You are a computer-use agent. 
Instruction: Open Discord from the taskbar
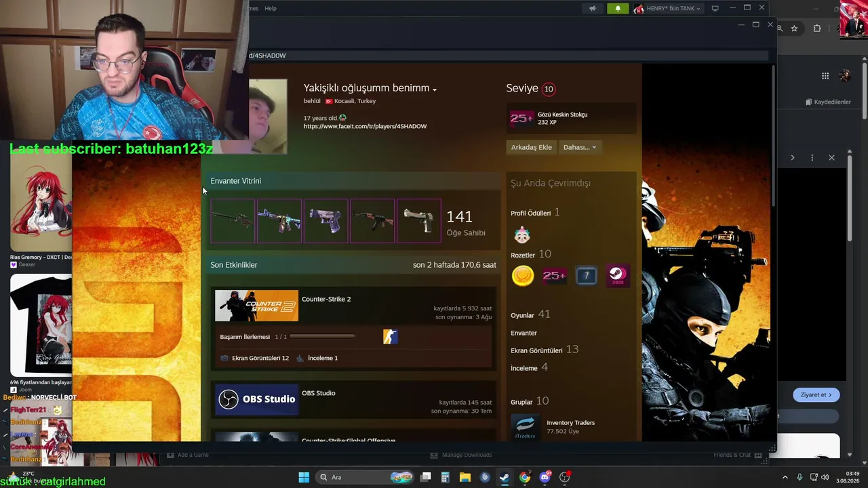pyautogui.click(x=545, y=477)
